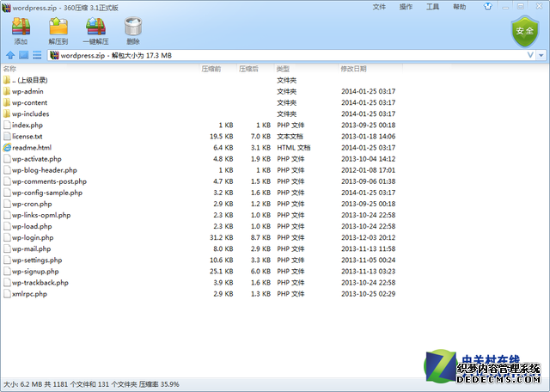Open the 帮助 (Help) menu
The width and height of the screenshot is (550, 392).
coord(460,7)
